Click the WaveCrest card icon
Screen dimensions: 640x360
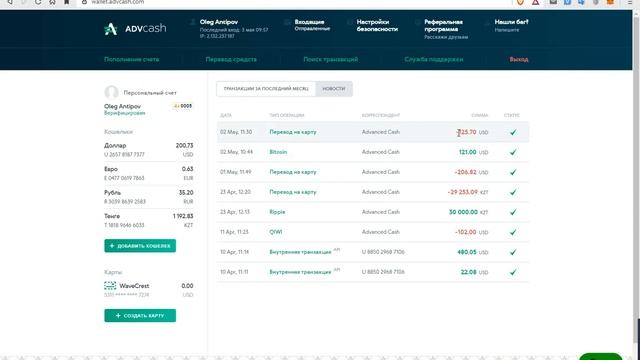click(x=110, y=285)
